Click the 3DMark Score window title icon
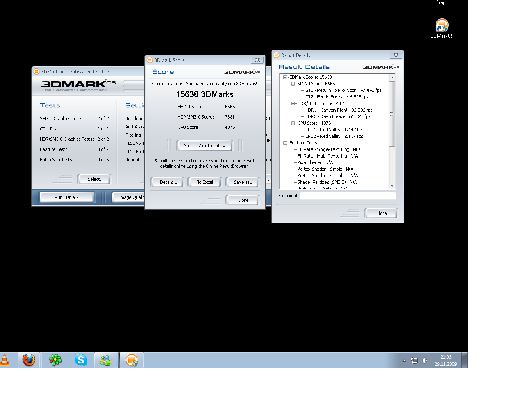525x420 pixels. pos(150,60)
